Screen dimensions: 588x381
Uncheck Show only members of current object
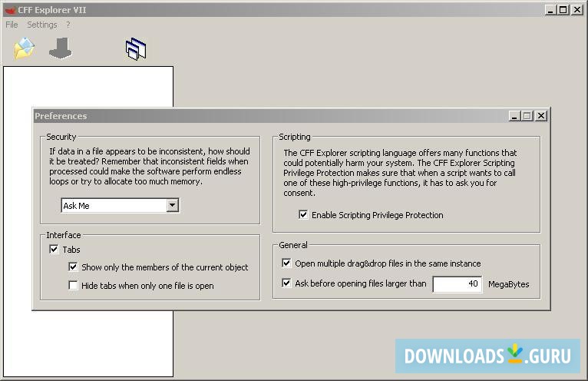pos(73,267)
